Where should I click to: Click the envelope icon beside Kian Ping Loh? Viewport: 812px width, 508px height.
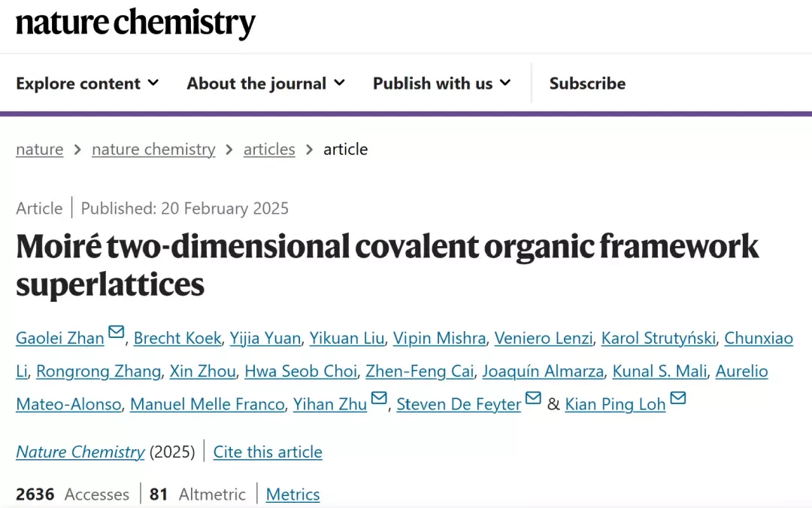tap(678, 398)
